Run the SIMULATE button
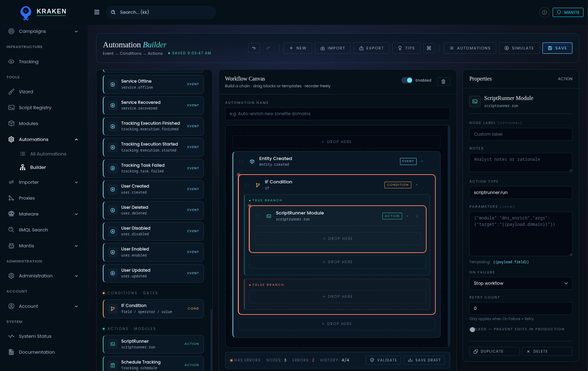 coord(519,48)
